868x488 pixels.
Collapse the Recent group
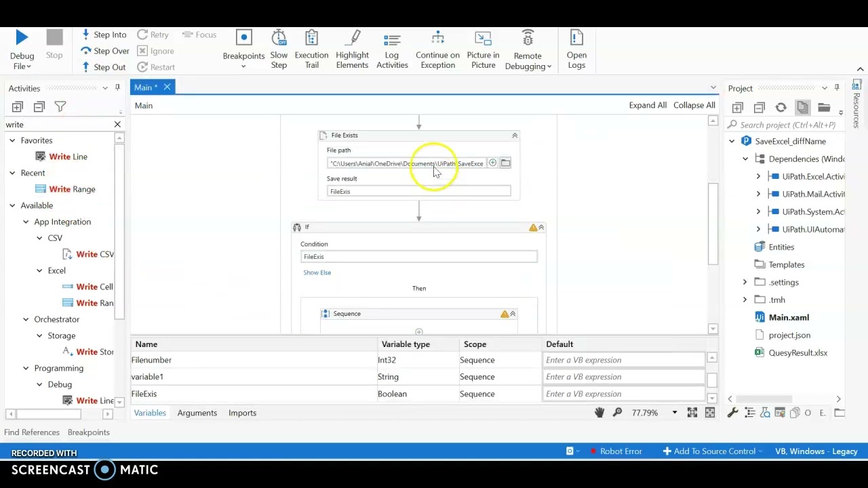12,173
